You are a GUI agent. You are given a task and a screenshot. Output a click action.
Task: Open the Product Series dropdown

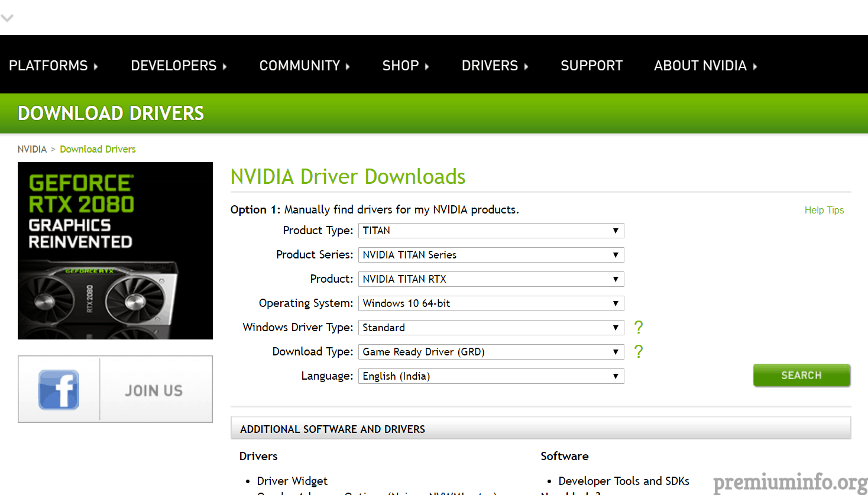tap(491, 255)
